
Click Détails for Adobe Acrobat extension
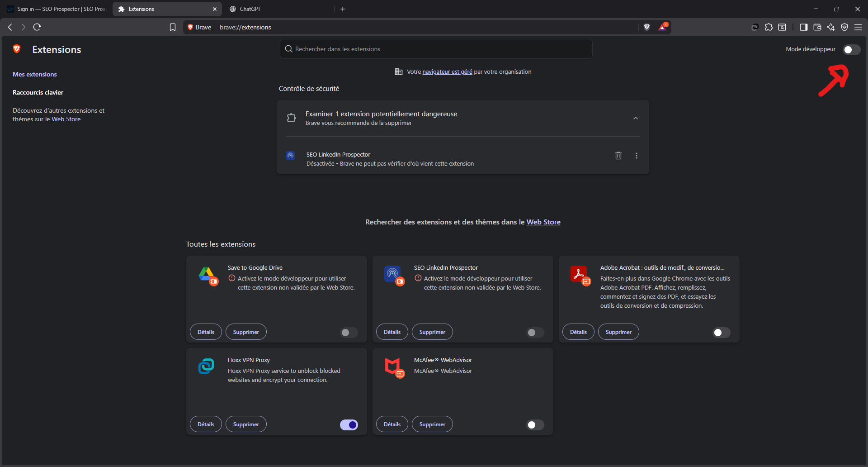[x=578, y=332]
